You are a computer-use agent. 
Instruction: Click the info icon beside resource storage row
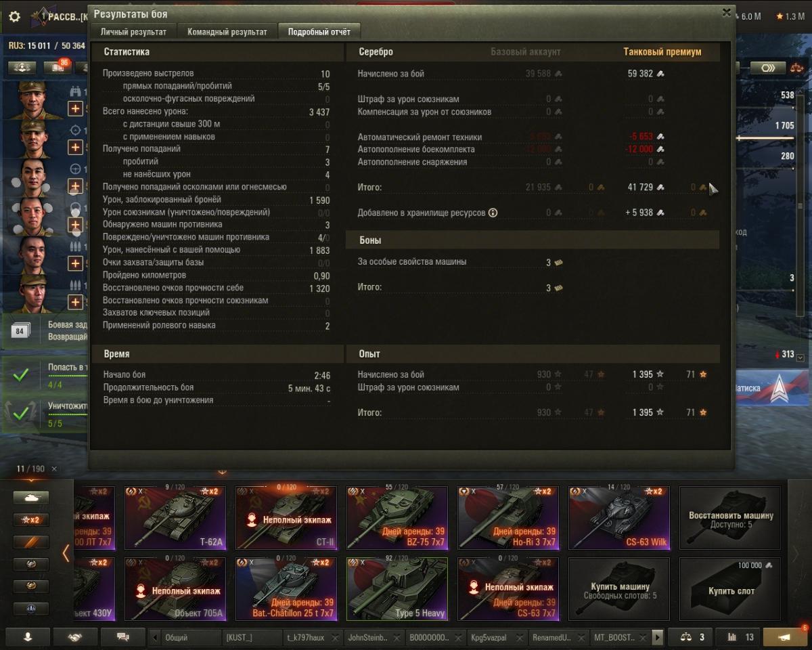(493, 213)
